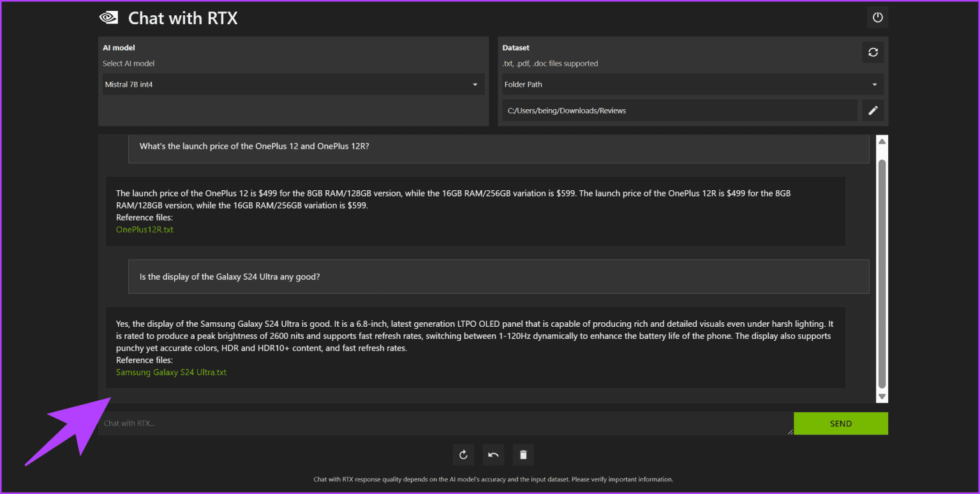Click the C:/Users/being/Downloads/Reviews path field

(679, 110)
